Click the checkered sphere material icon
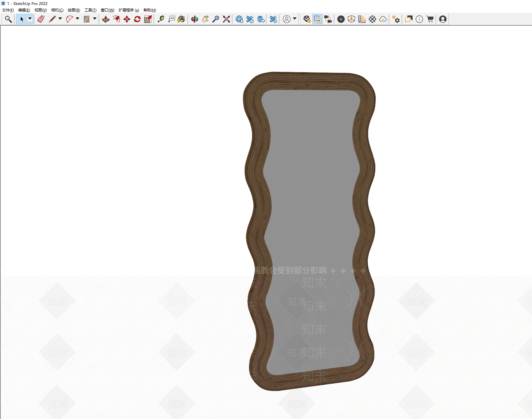 (373, 19)
